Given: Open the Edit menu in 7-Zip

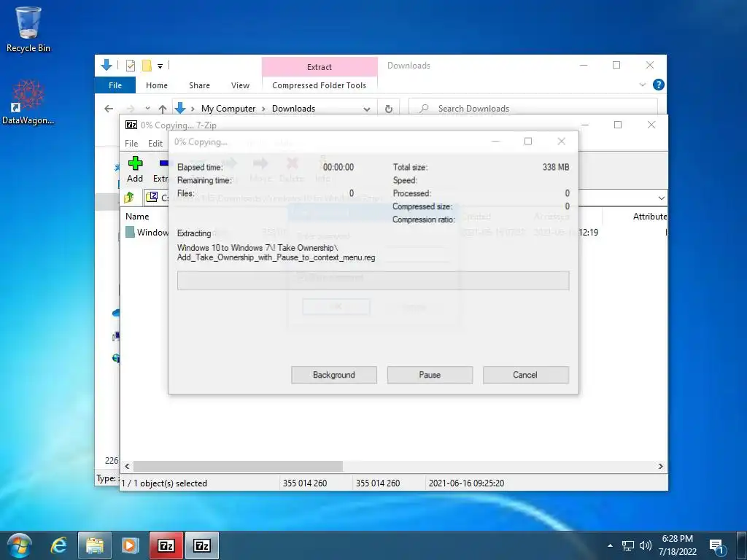Looking at the screenshot, I should (x=155, y=144).
